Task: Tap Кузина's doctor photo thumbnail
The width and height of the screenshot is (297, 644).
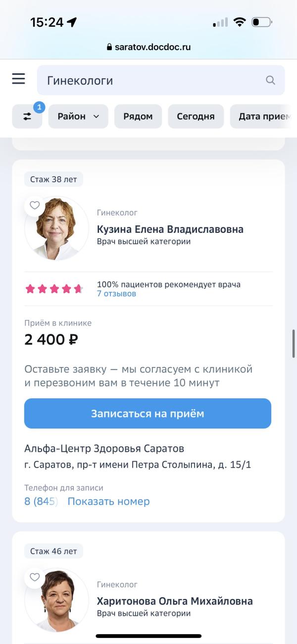Action: pyautogui.click(x=57, y=229)
